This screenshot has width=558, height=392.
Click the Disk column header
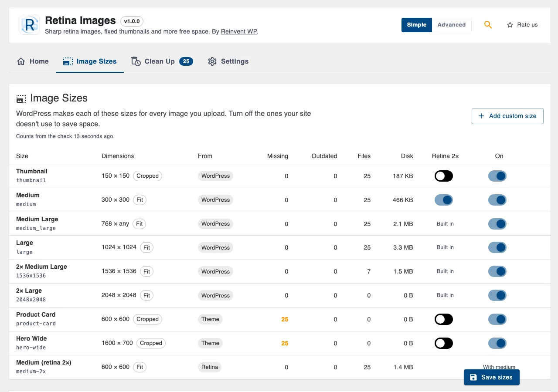tap(407, 156)
